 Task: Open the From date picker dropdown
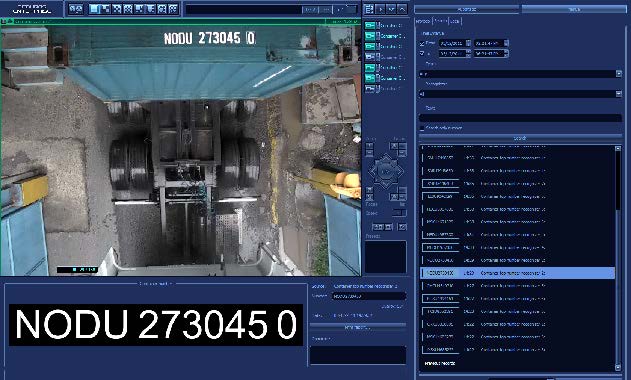click(468, 43)
